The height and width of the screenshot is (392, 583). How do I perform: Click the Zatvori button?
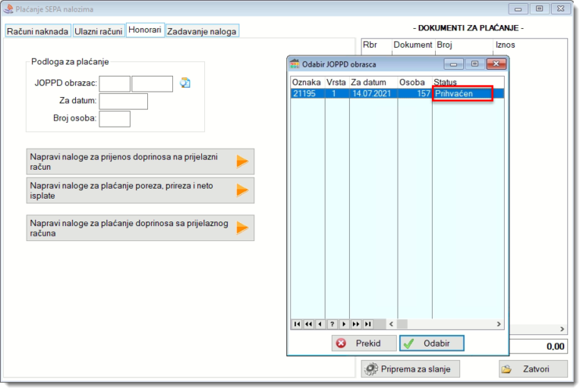pos(533,369)
